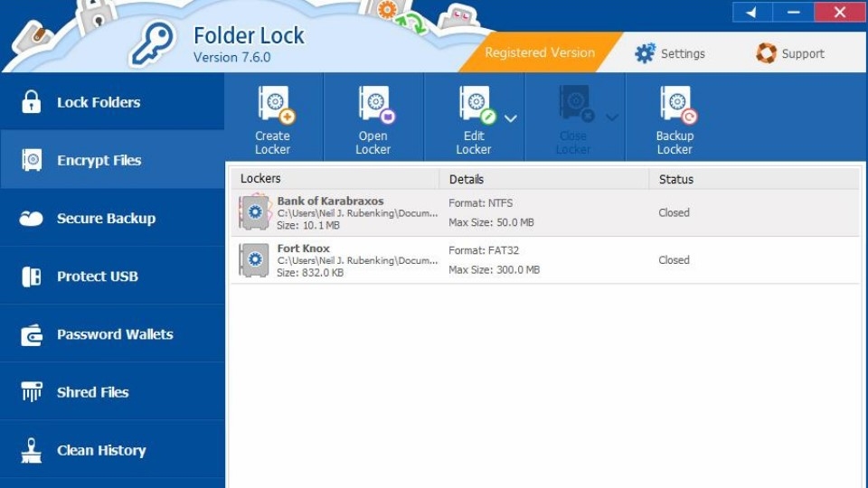The width and height of the screenshot is (868, 488).
Task: Click the cloud icon beside Secure Backup
Action: 31,219
